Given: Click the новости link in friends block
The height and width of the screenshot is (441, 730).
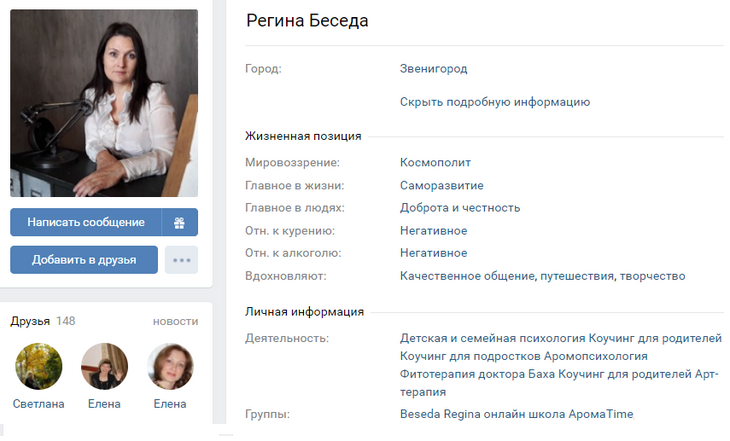Looking at the screenshot, I should pos(175,321).
